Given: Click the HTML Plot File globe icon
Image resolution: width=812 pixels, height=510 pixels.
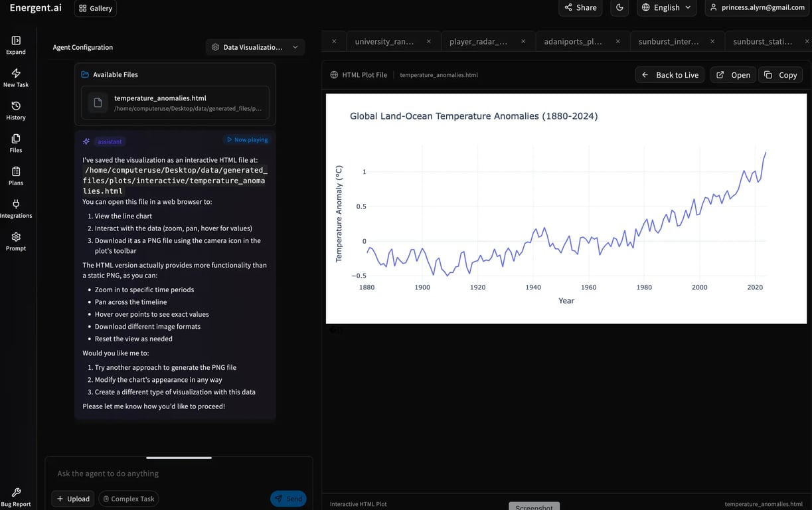Looking at the screenshot, I should tap(334, 75).
